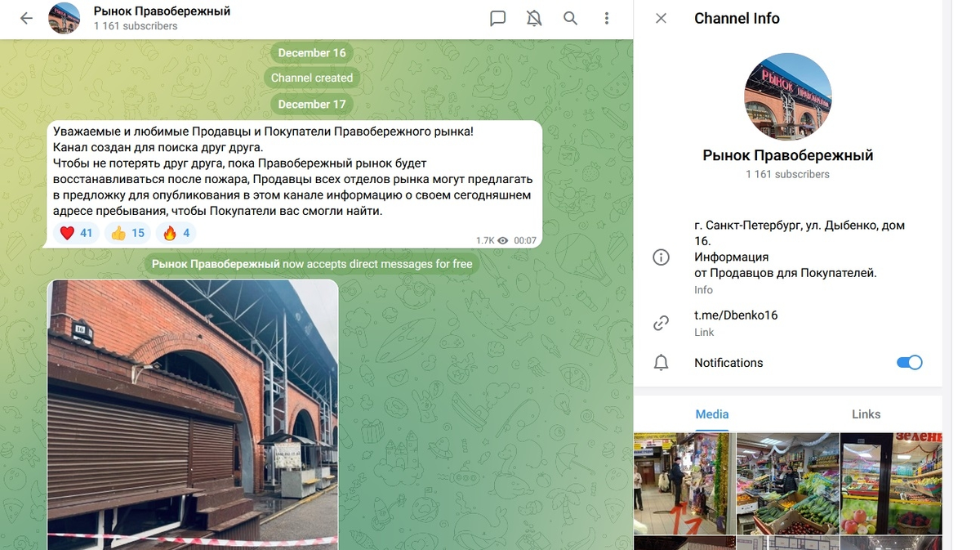Open the fruit shop media thumbnail

(x=891, y=484)
